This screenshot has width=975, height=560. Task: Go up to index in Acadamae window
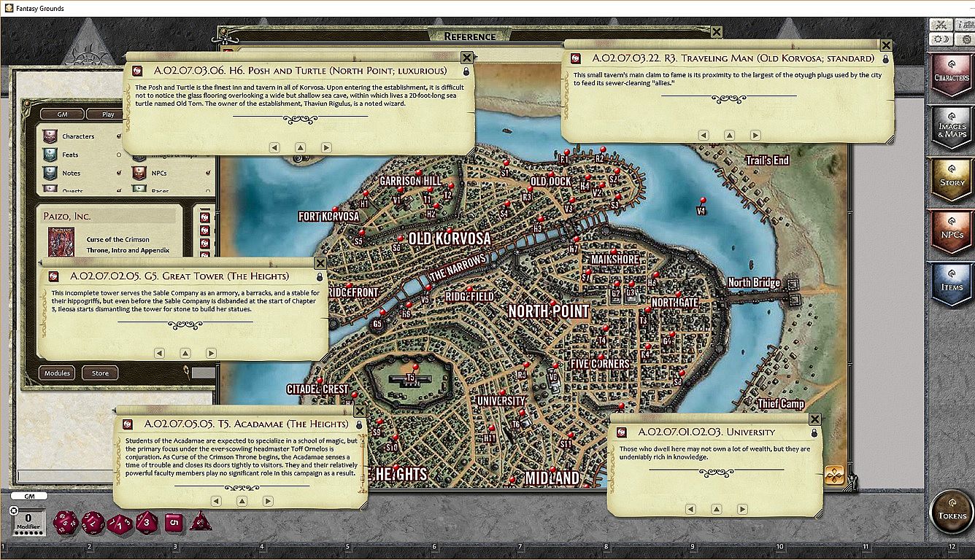click(242, 501)
